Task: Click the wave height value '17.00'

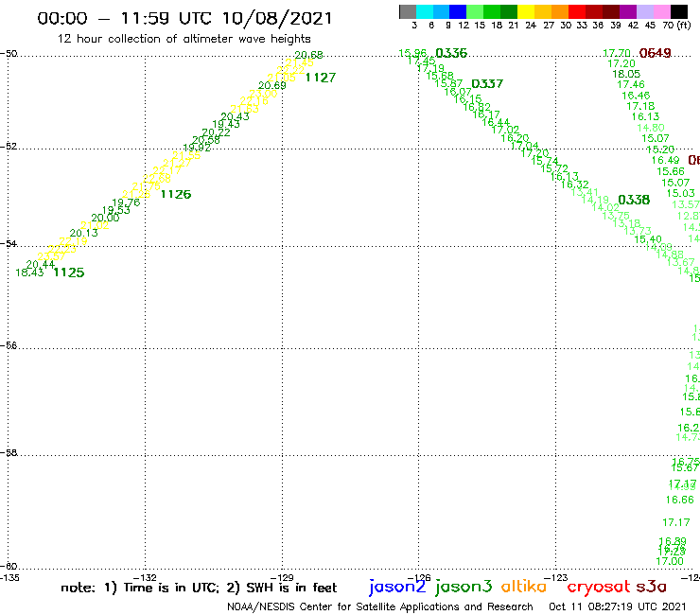Action: pyautogui.click(x=669, y=561)
